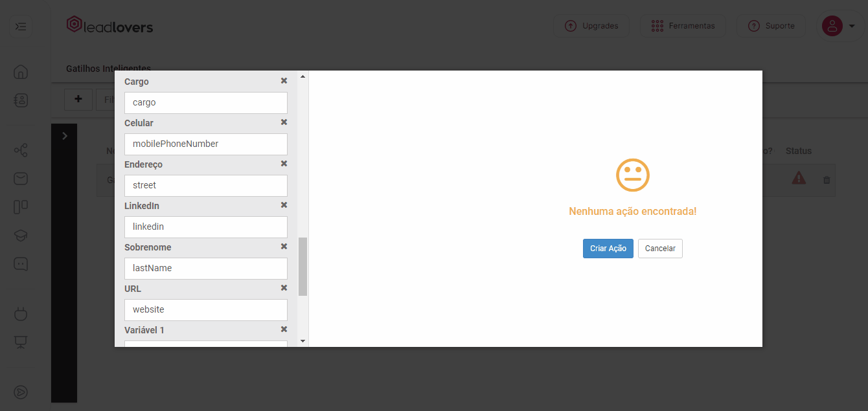Open the Upgrades menu
868x411 pixels.
[x=591, y=26]
